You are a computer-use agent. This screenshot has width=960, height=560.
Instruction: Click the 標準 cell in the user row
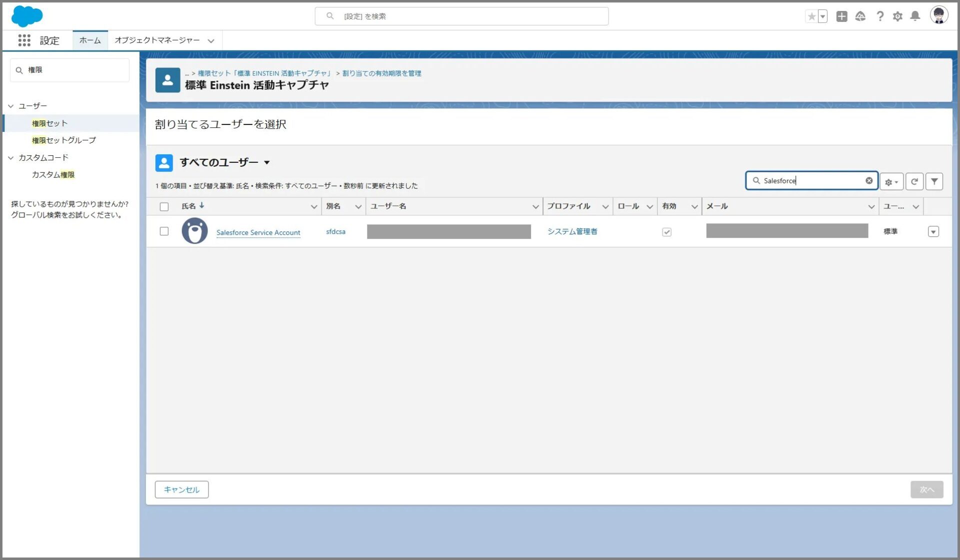click(890, 232)
